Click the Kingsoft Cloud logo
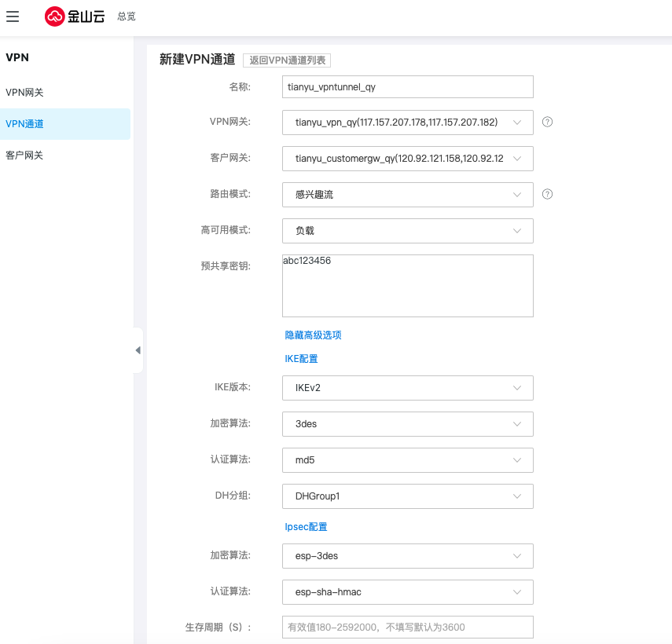 [x=75, y=16]
